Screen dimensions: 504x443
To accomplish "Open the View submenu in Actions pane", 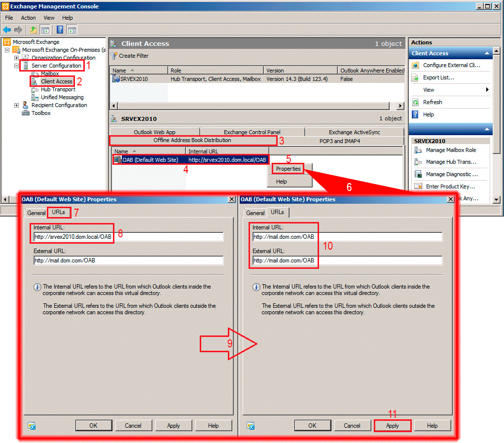I will point(430,89).
